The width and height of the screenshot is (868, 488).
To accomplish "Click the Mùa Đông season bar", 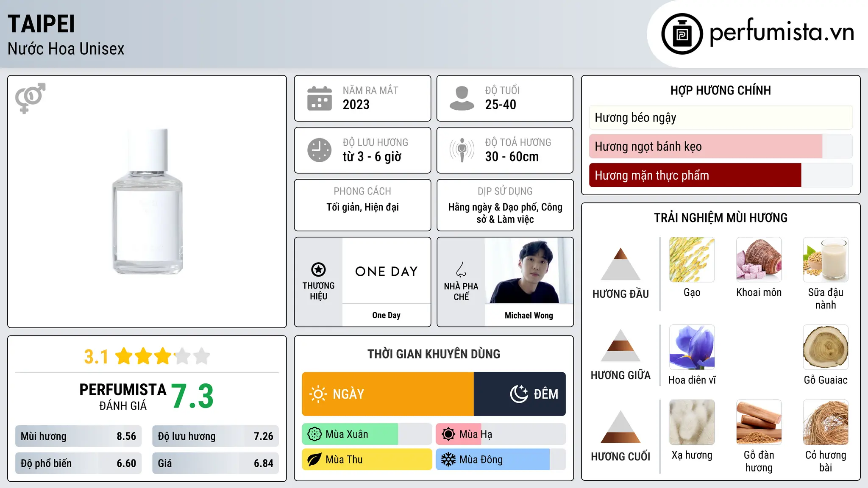I will (x=501, y=460).
